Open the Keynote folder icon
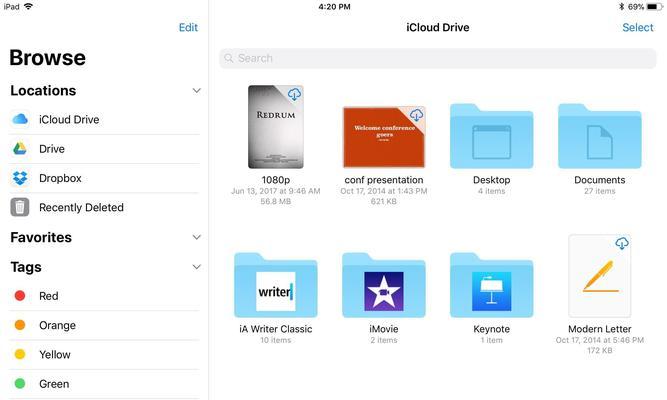 (x=491, y=285)
